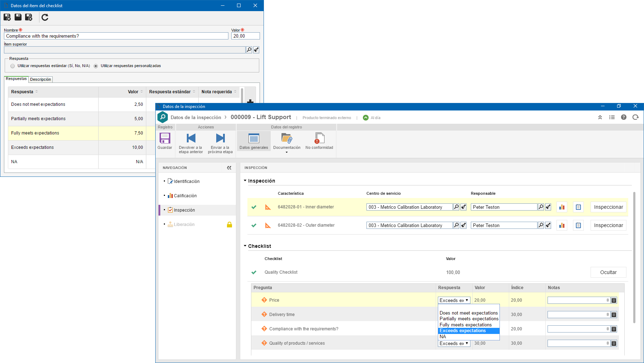Open chart icon for Inner diameter row
Image resolution: width=644 pixels, height=363 pixels.
[562, 207]
